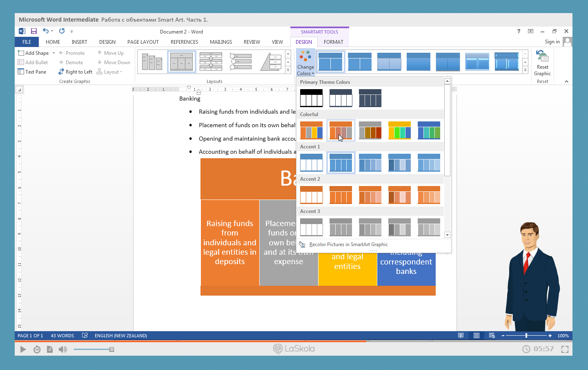Mute the video with speaker icon
This screenshot has width=588, height=370.
coord(62,349)
